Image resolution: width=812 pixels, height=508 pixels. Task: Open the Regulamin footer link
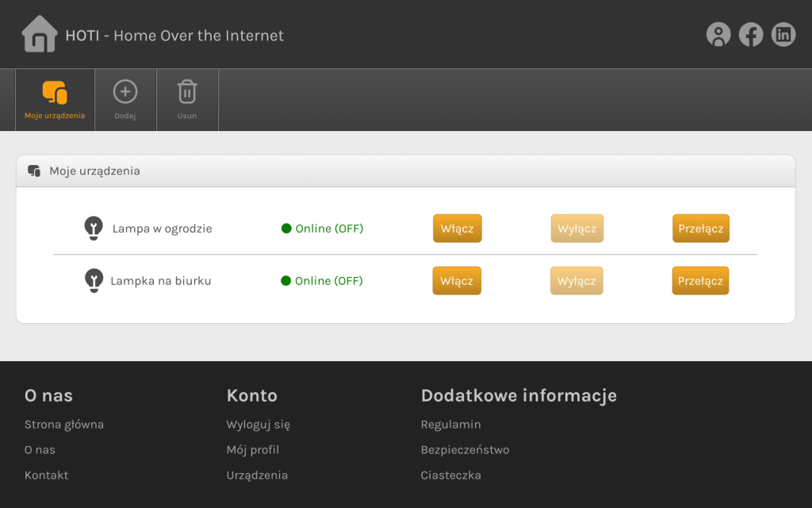(x=450, y=425)
